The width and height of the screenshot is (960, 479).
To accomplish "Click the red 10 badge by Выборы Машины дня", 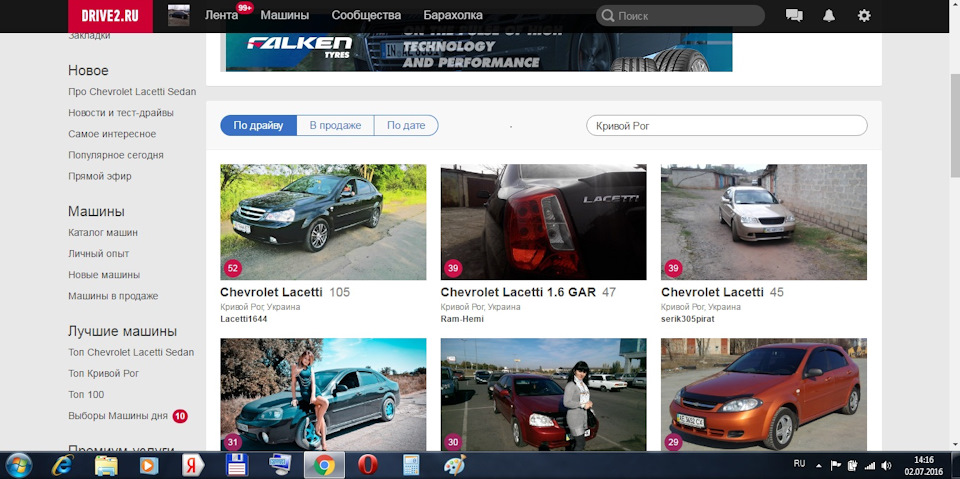I will (179, 416).
